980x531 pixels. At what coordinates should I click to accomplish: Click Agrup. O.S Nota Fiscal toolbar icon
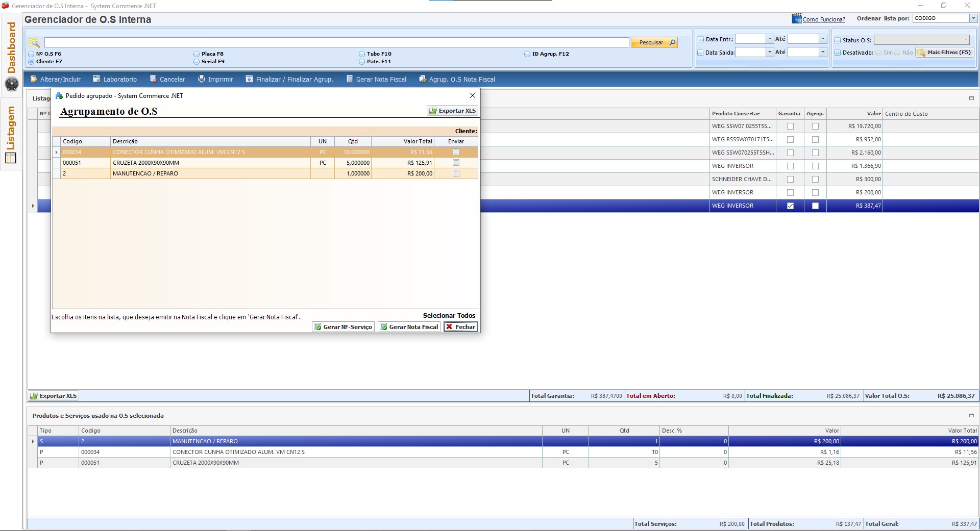pyautogui.click(x=423, y=79)
